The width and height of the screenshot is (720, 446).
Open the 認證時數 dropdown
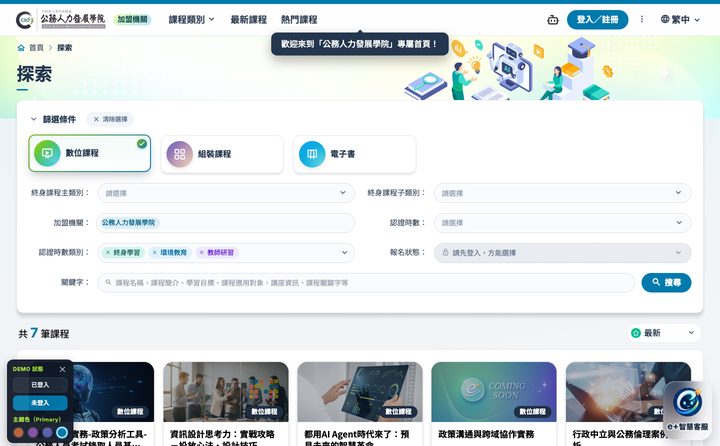tap(562, 223)
